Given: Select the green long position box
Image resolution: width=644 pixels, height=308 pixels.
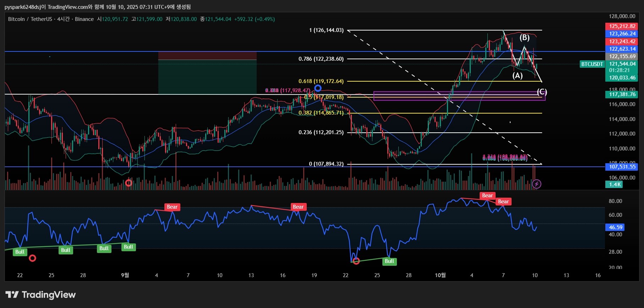Looking at the screenshot, I should 207,77.
